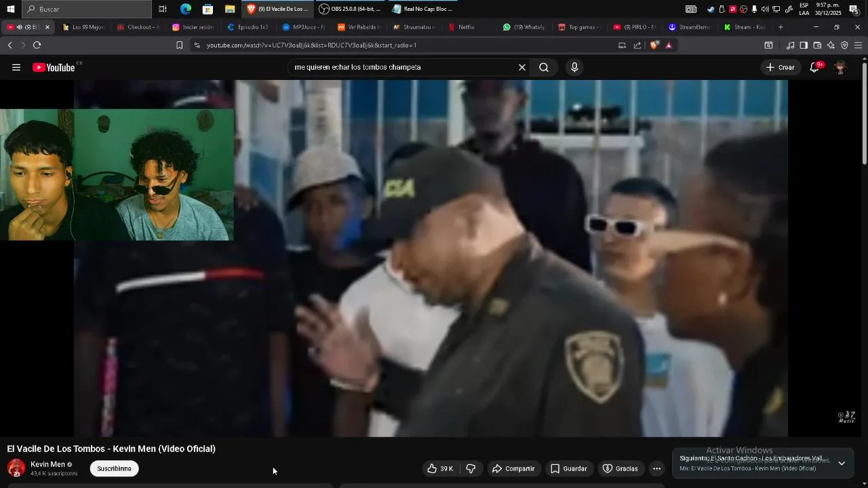The width and height of the screenshot is (868, 488).
Task: Switch to the Top games tab
Action: tap(579, 27)
